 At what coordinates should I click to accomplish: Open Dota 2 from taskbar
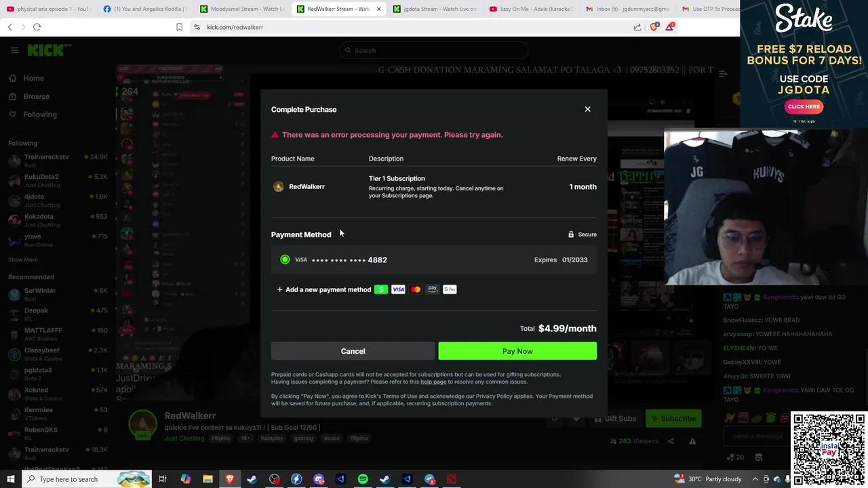(452, 479)
